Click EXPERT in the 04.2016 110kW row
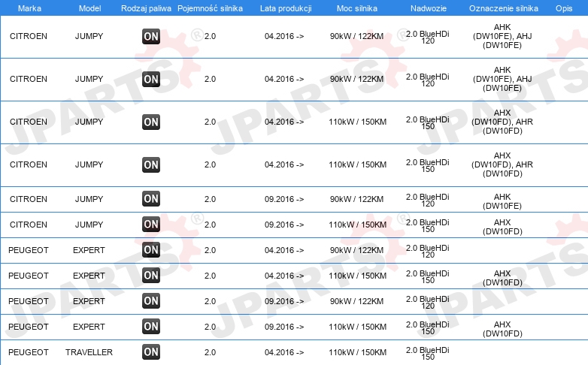 (89, 276)
